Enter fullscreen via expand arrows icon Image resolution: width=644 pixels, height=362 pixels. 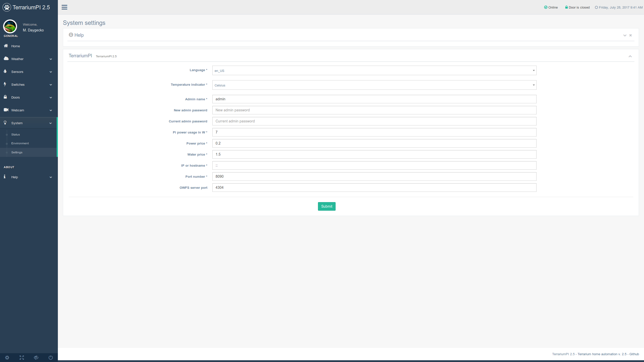[x=22, y=357]
